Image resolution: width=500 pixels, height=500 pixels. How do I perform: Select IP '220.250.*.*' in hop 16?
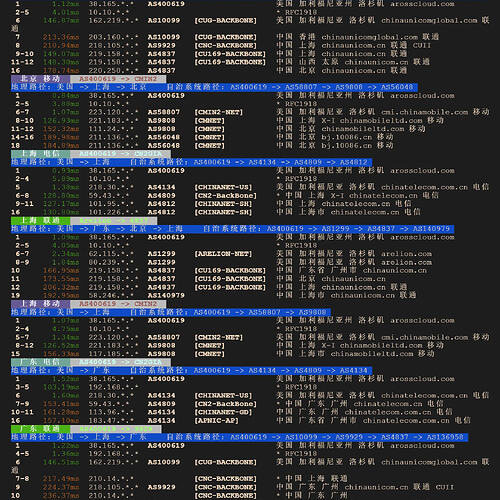coord(113,70)
